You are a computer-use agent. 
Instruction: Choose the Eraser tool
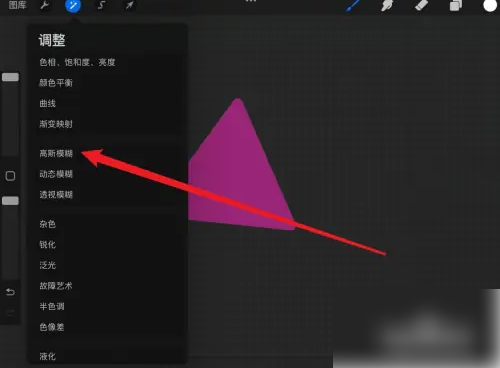(421, 5)
